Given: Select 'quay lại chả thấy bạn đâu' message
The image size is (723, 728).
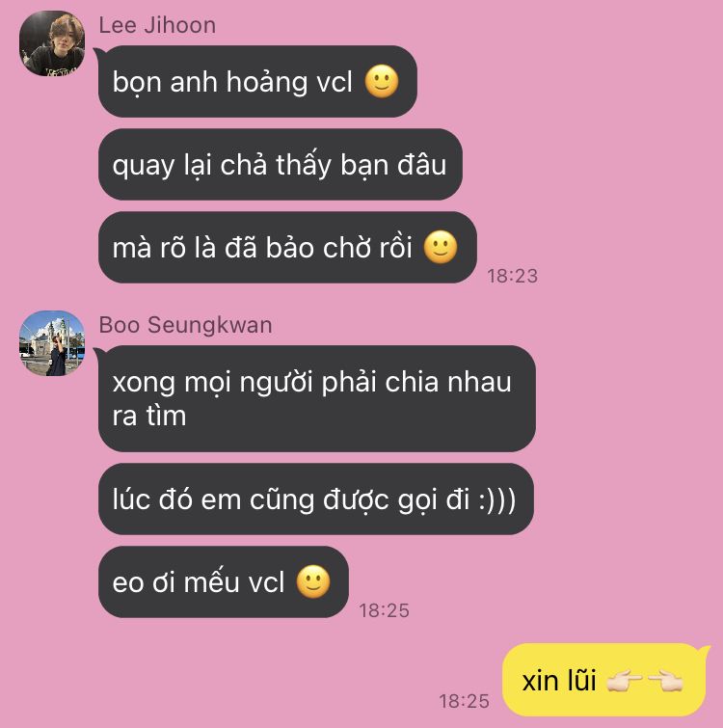Looking at the screenshot, I should (281, 164).
